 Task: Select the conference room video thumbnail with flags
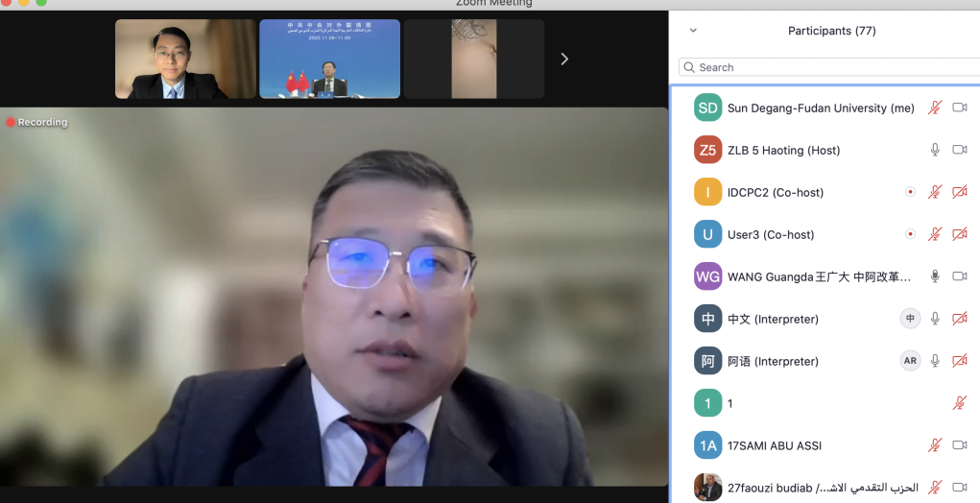coord(329,60)
